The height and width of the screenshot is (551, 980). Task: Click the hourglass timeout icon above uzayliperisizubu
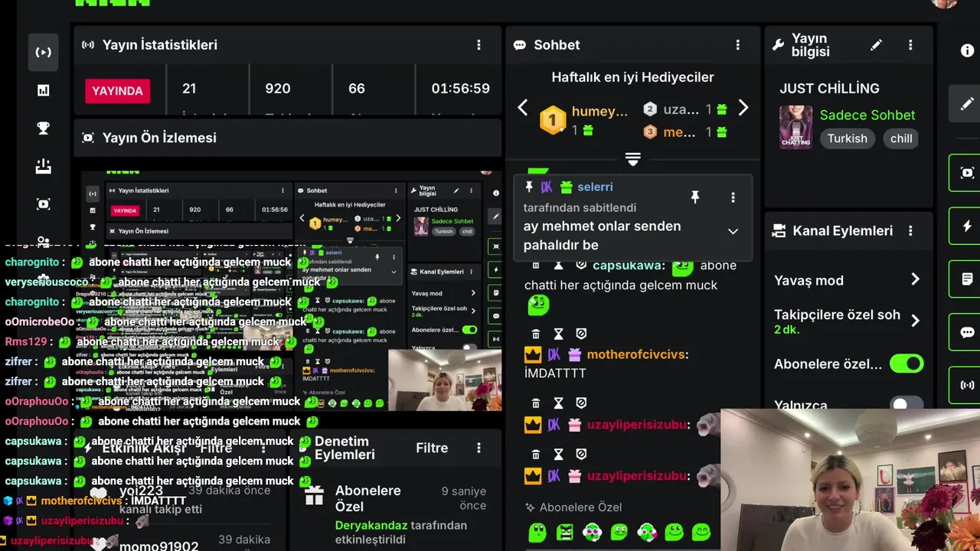(559, 403)
